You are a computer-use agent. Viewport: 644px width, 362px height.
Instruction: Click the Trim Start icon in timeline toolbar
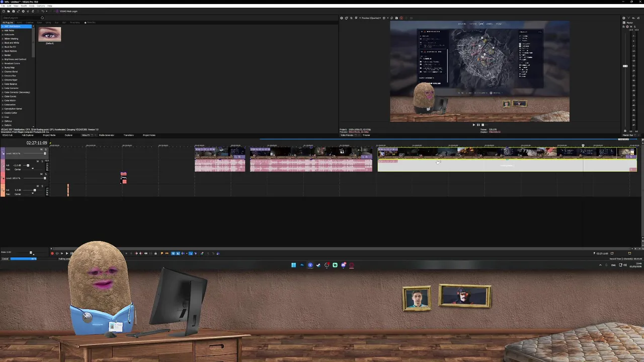pyautogui.click(x=136, y=253)
